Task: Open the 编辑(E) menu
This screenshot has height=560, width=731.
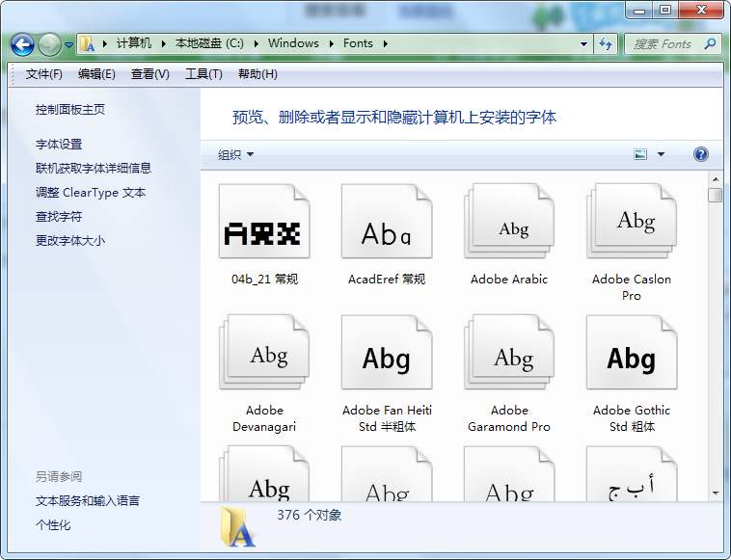Action: click(x=96, y=74)
